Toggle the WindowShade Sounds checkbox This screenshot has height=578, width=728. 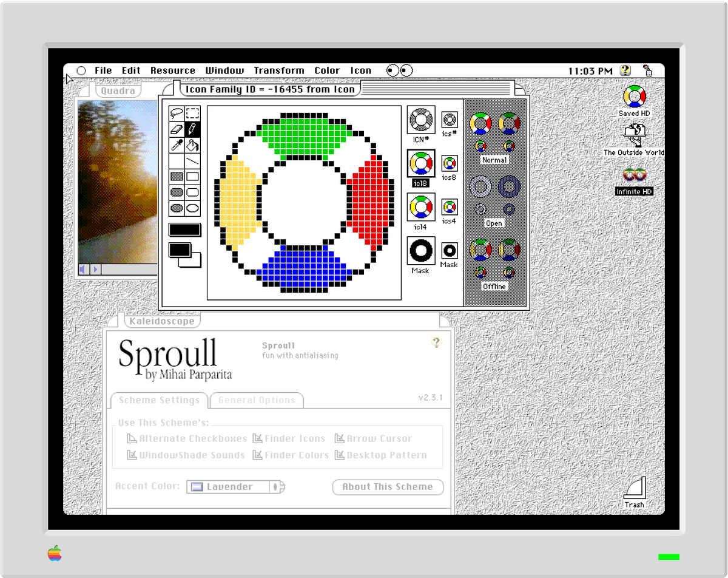click(186, 455)
